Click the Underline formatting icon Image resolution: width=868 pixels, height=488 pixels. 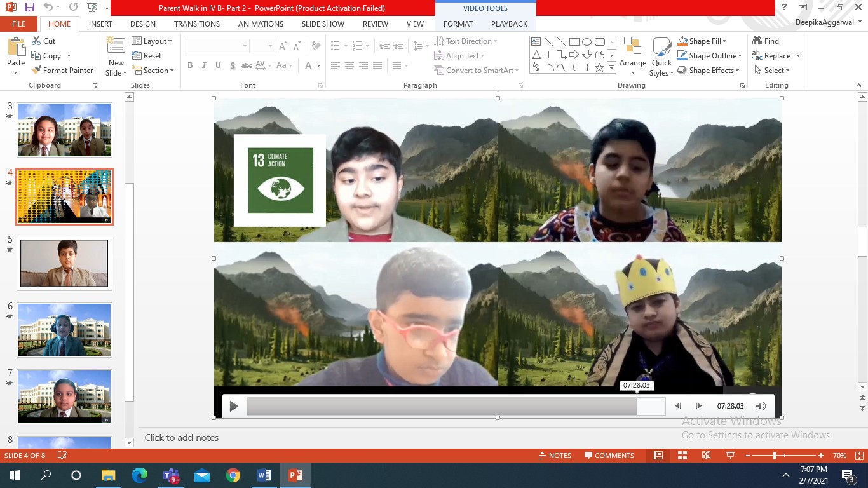click(x=218, y=65)
